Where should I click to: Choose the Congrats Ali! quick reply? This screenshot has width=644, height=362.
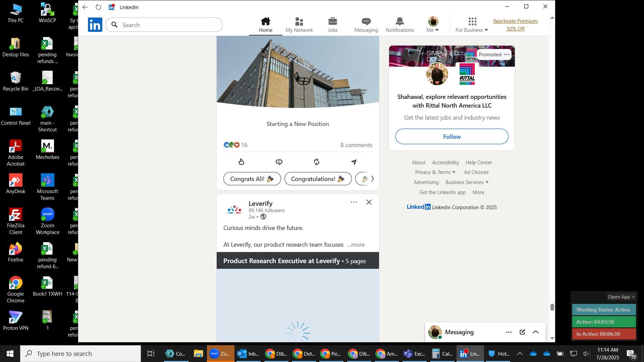tap(252, 179)
